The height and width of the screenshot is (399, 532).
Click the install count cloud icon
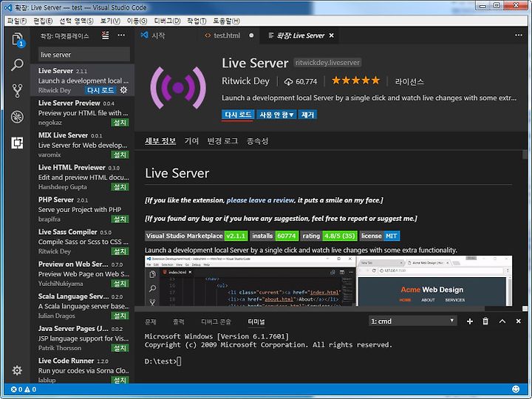pos(288,81)
